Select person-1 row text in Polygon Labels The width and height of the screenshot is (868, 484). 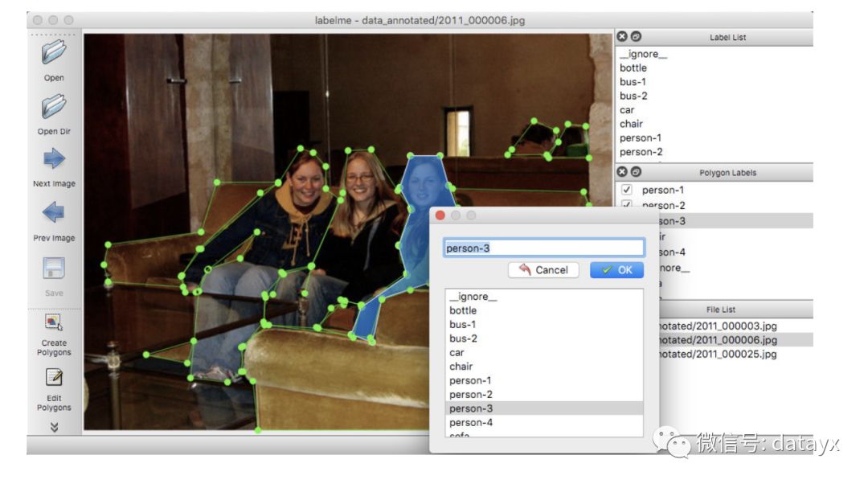[662, 190]
